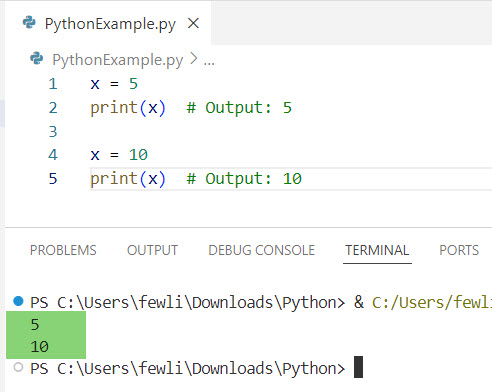Screen dimensions: 492x392
Task: Select the TERMINAL panel tab
Action: pyautogui.click(x=377, y=250)
